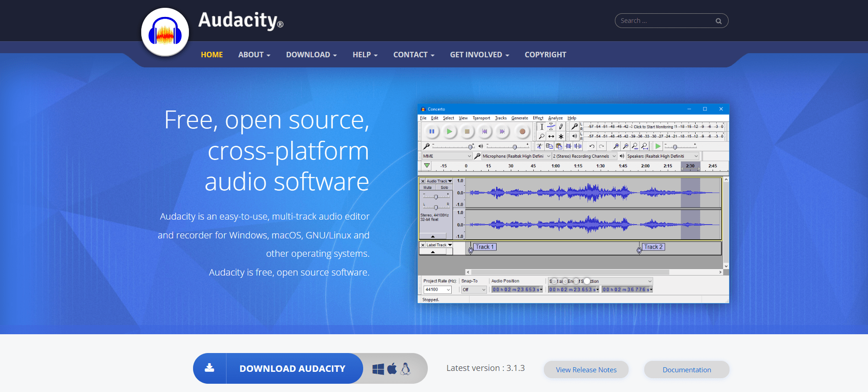Click Skip to End in the Audacity screenshot
Image resolution: width=868 pixels, height=392 pixels.
click(x=502, y=132)
